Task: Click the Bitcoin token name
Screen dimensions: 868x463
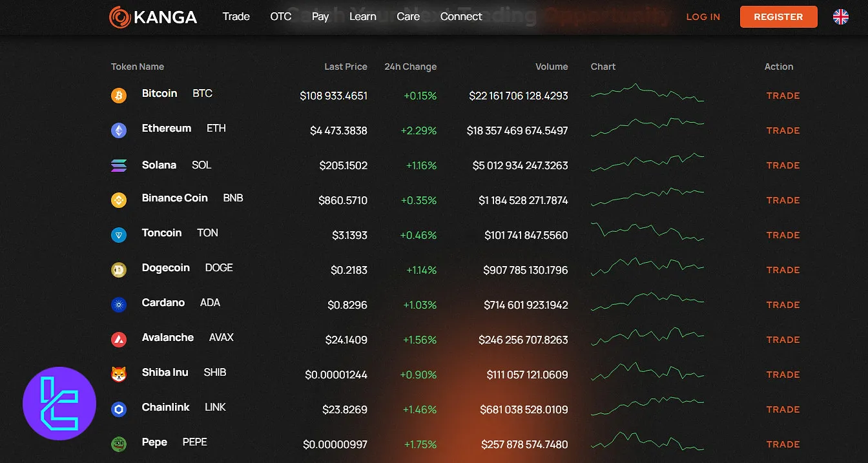Action: [160, 94]
